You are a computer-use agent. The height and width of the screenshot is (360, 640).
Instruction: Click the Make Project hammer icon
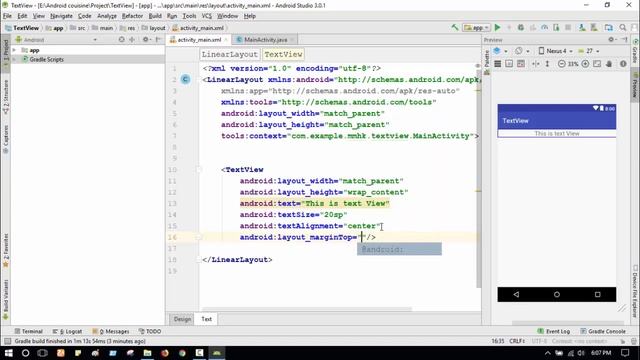tap(455, 28)
